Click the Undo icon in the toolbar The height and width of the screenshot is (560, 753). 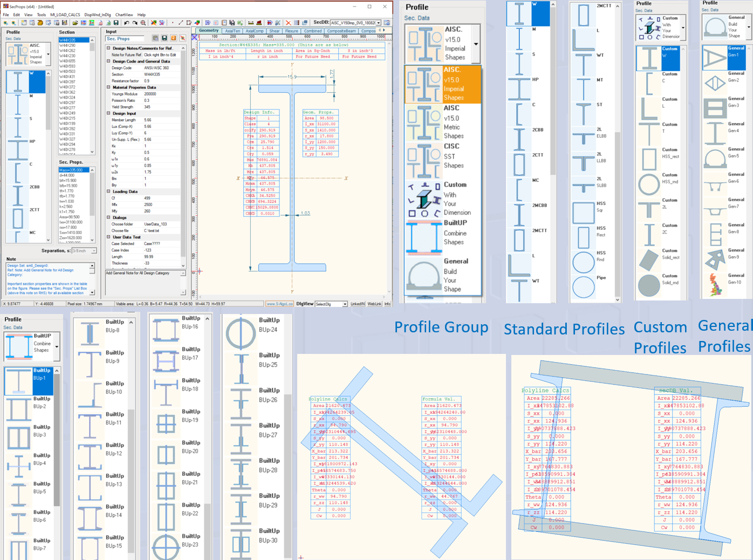pos(127,23)
